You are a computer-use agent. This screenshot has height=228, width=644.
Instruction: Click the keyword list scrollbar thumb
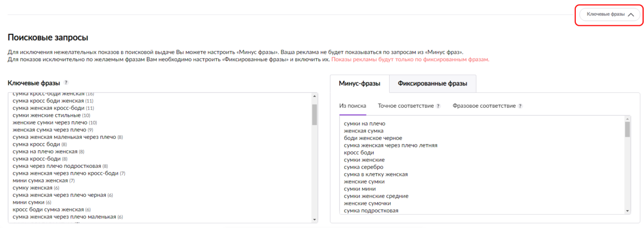[314, 114]
